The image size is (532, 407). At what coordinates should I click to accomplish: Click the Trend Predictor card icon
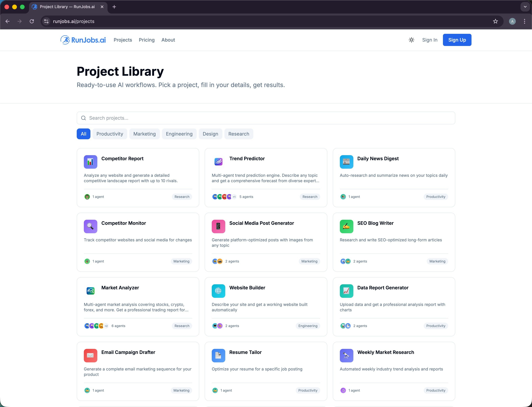point(218,162)
